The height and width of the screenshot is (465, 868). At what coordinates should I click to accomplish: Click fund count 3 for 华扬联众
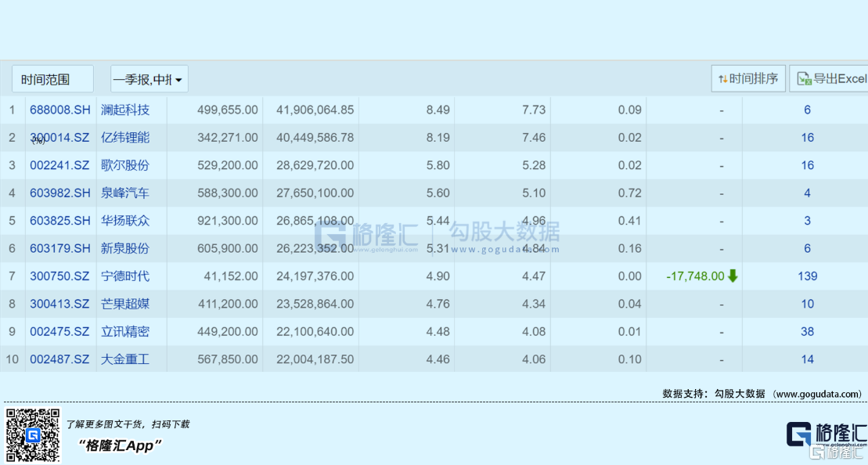click(807, 220)
